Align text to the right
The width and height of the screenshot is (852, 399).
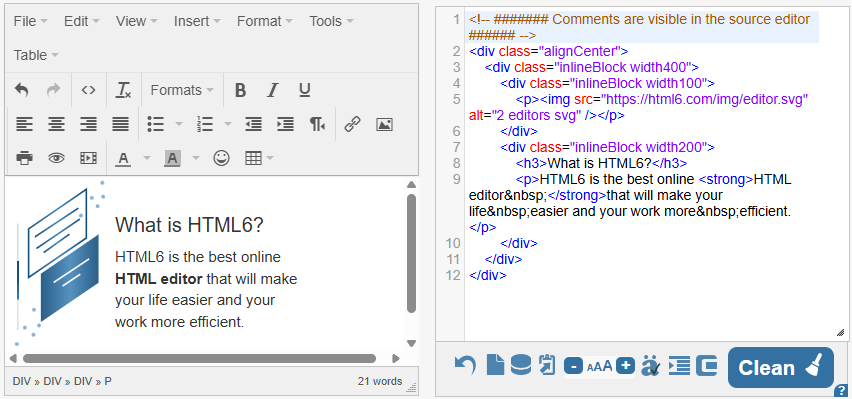tap(88, 124)
